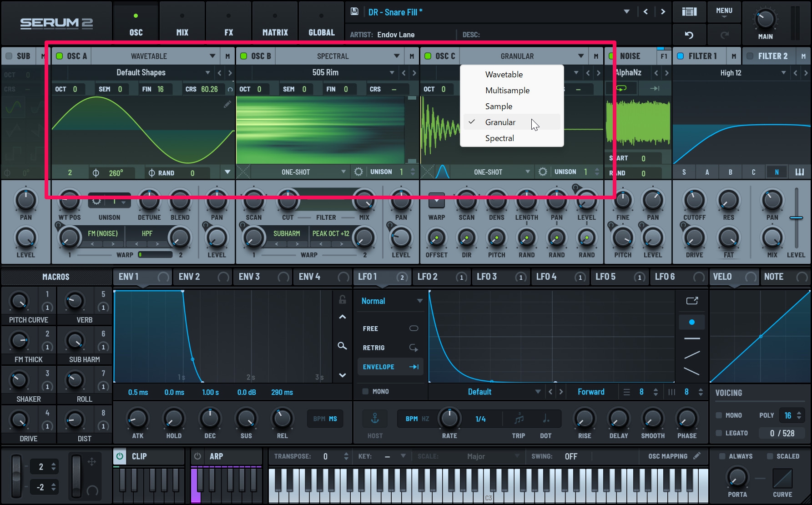
Task: Click the LFO host anchor icon
Action: tap(375, 418)
